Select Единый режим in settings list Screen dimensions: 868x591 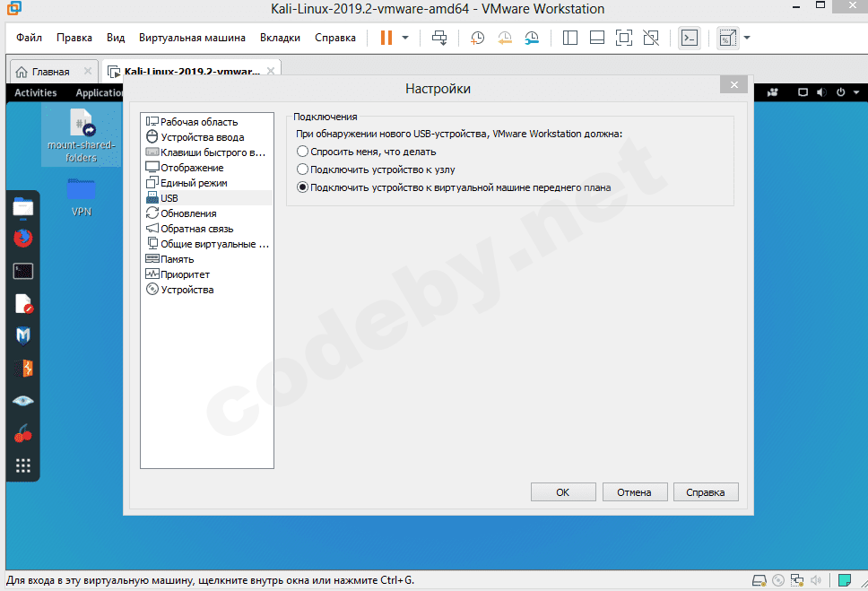click(x=207, y=183)
